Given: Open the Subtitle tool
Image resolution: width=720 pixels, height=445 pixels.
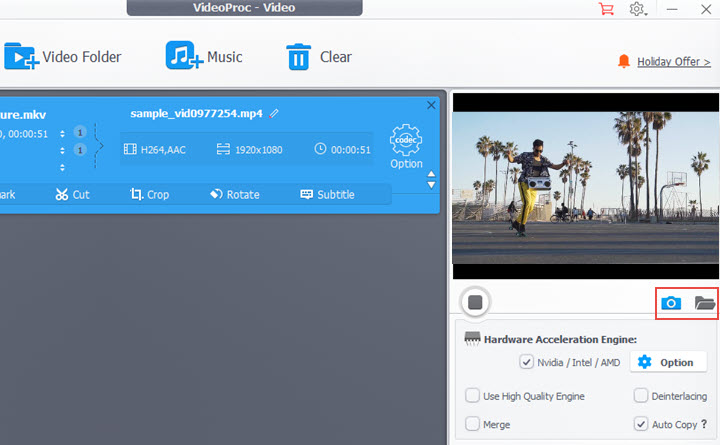Looking at the screenshot, I should tap(327, 195).
